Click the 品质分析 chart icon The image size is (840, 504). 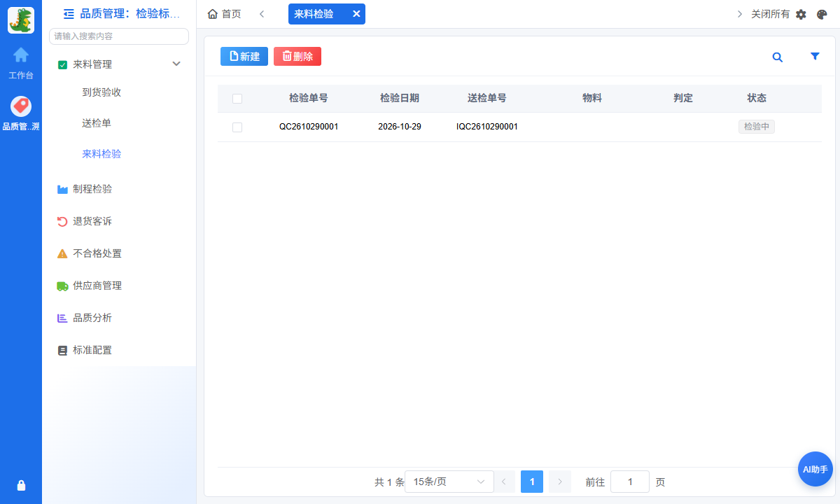click(62, 318)
